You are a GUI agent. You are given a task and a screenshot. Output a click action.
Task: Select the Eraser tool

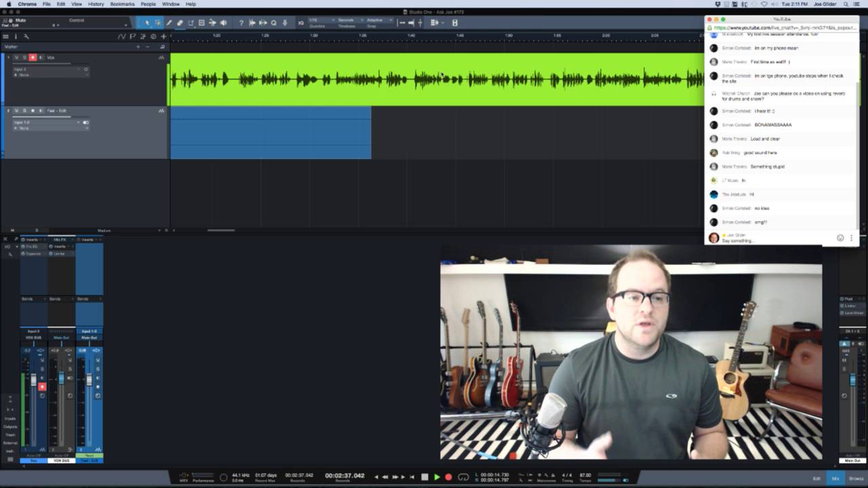180,22
